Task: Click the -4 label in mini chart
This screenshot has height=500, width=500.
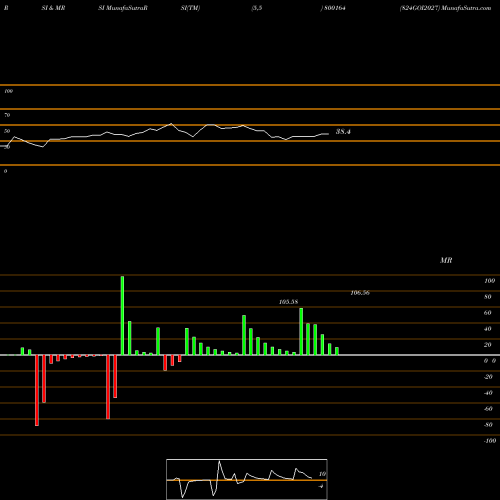Action: tap(321, 486)
